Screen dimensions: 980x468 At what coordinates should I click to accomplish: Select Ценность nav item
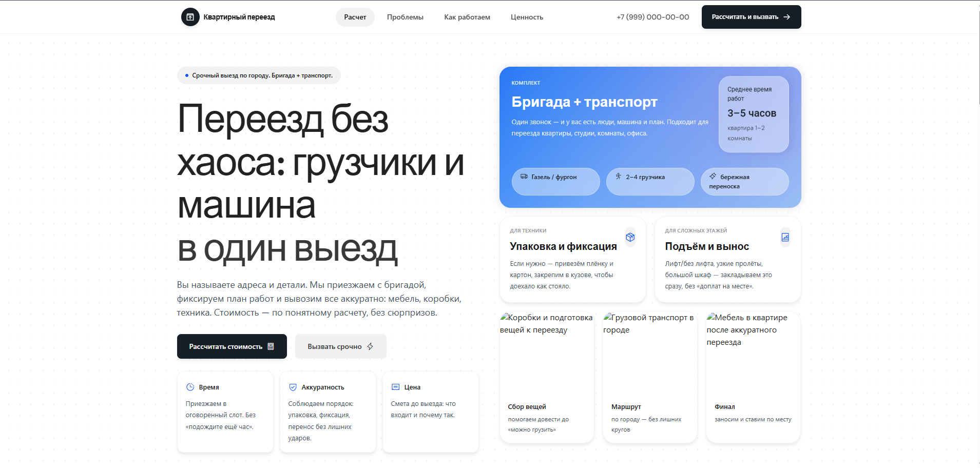tap(527, 17)
